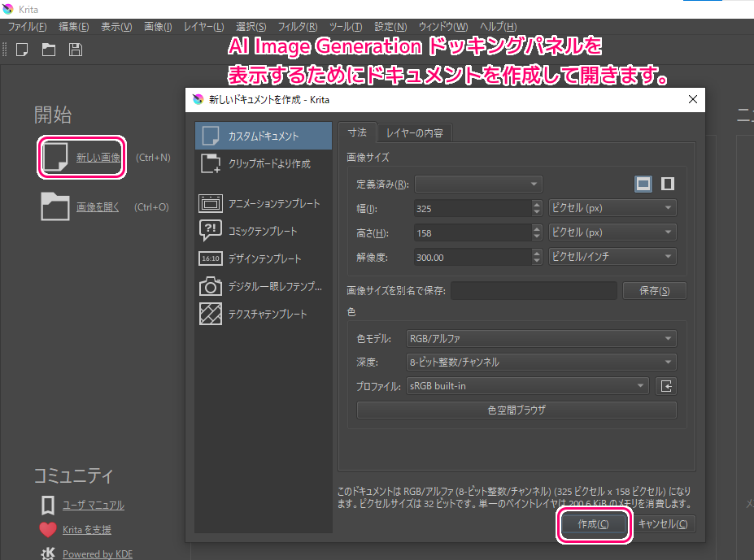The image size is (754, 560).
Task: Open the ユーザマニュアル link
Action: click(94, 506)
